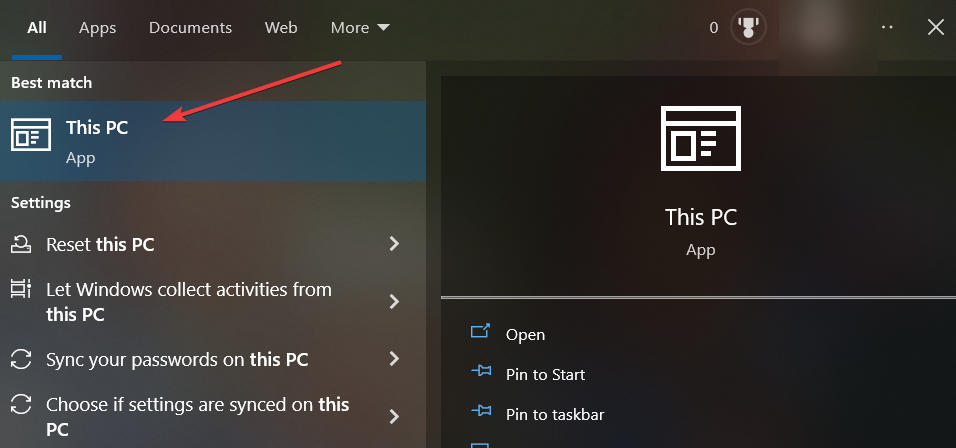956x448 pixels.
Task: Switch to the Apps tab
Action: 98,28
